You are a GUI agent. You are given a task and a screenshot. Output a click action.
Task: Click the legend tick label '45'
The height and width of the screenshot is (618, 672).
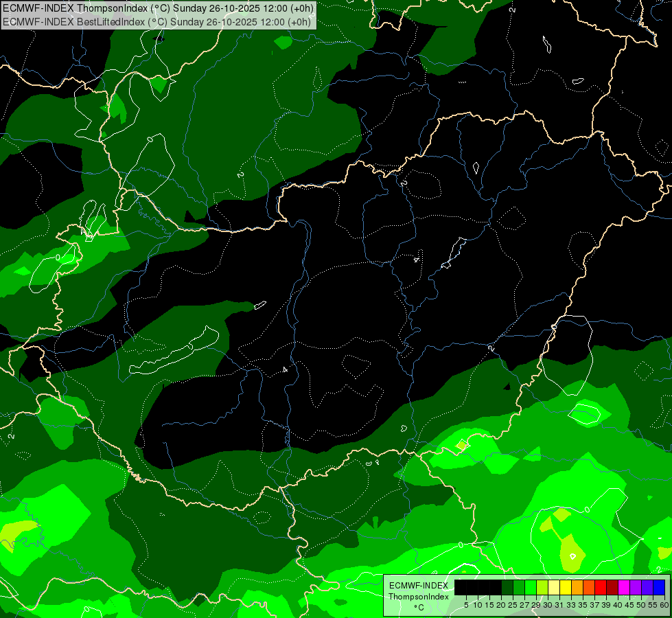pyautogui.click(x=629, y=605)
